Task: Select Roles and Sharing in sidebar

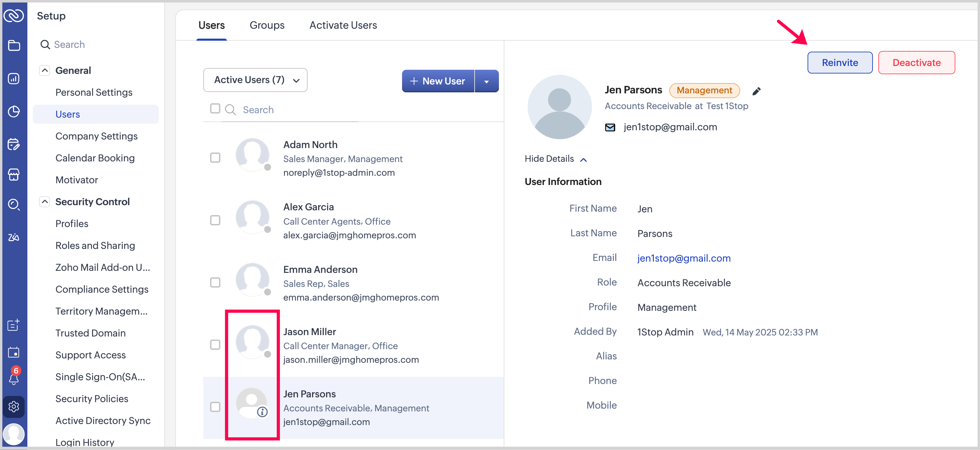Action: [x=95, y=246]
